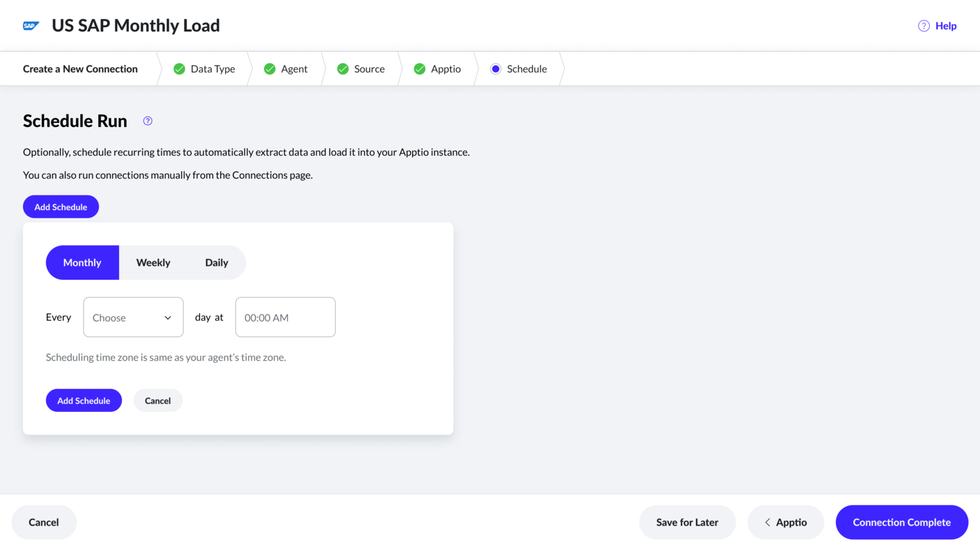This screenshot has height=551, width=980.
Task: Click the top Add Schedule button
Action: coord(61,206)
